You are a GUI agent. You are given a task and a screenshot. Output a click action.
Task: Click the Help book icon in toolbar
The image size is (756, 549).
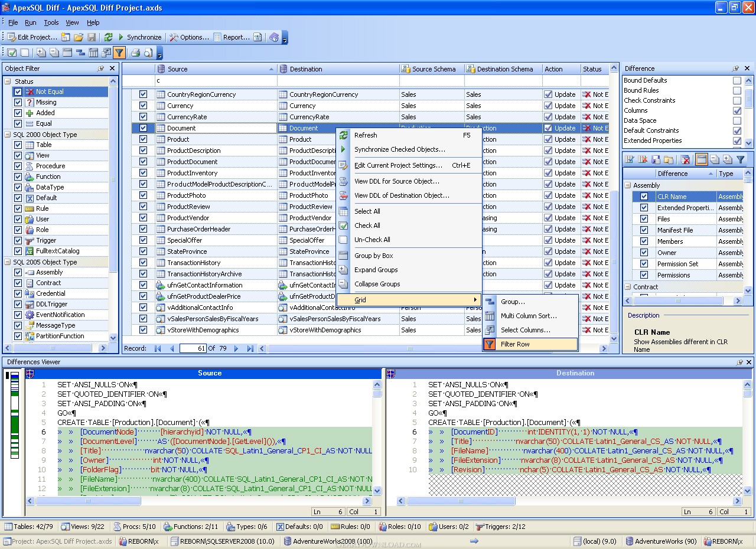(x=274, y=37)
